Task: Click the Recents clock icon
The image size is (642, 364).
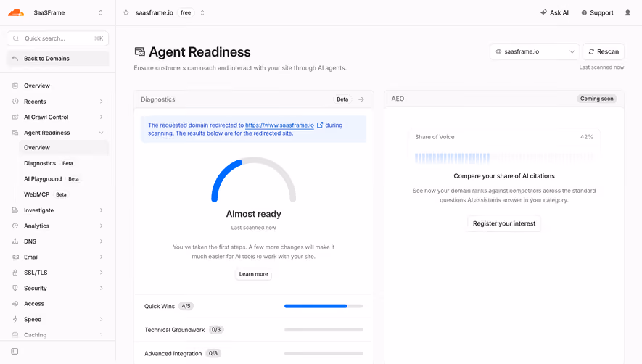Action: pos(15,101)
